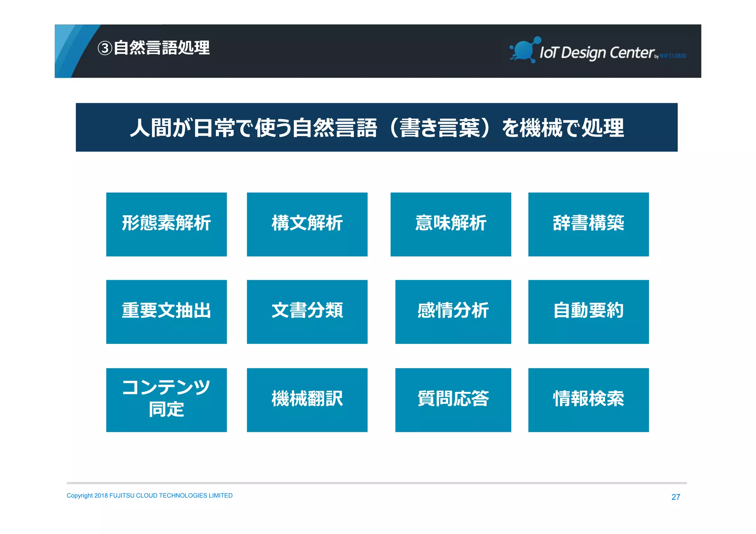Click the Copyright 2018 FUJITSU CLOUD footer
Viewport: 756px width, 534px height.
click(x=150, y=496)
